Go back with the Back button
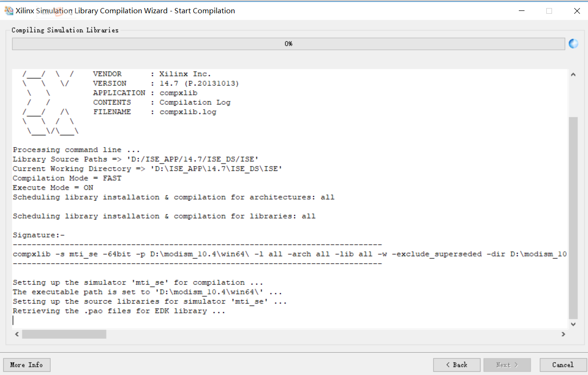The image size is (588, 375). [x=457, y=365]
